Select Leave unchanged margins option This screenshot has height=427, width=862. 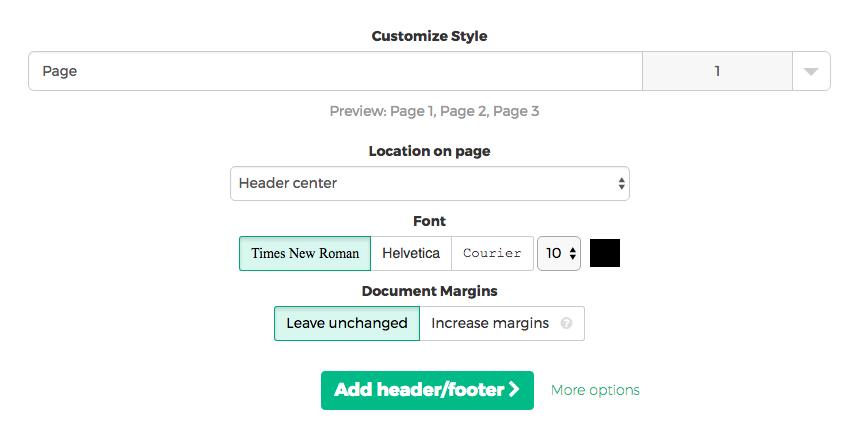point(347,324)
